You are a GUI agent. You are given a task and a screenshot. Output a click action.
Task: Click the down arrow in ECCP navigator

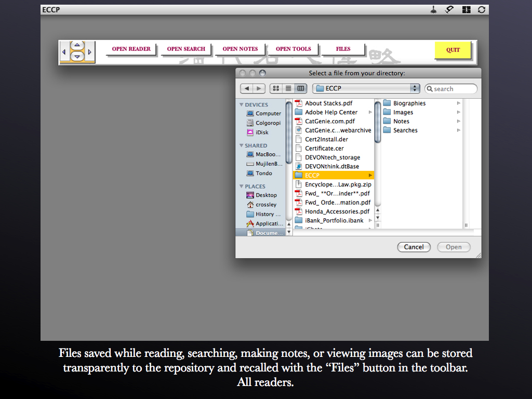(77, 56)
